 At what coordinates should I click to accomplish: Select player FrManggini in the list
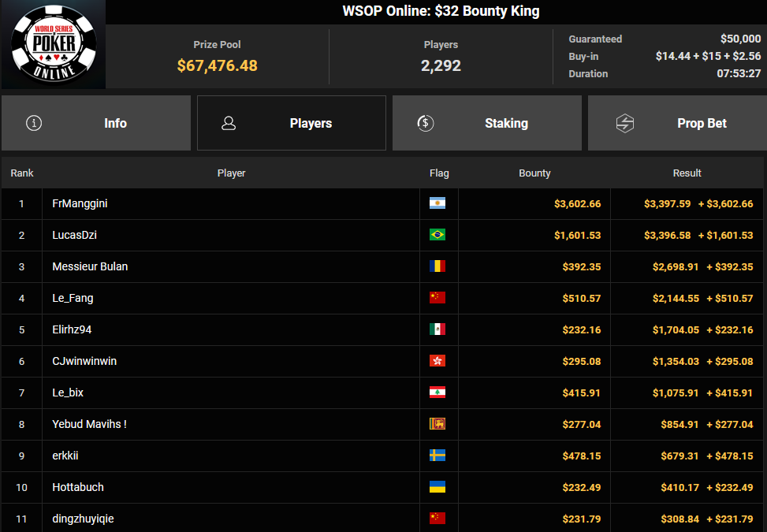tap(80, 203)
